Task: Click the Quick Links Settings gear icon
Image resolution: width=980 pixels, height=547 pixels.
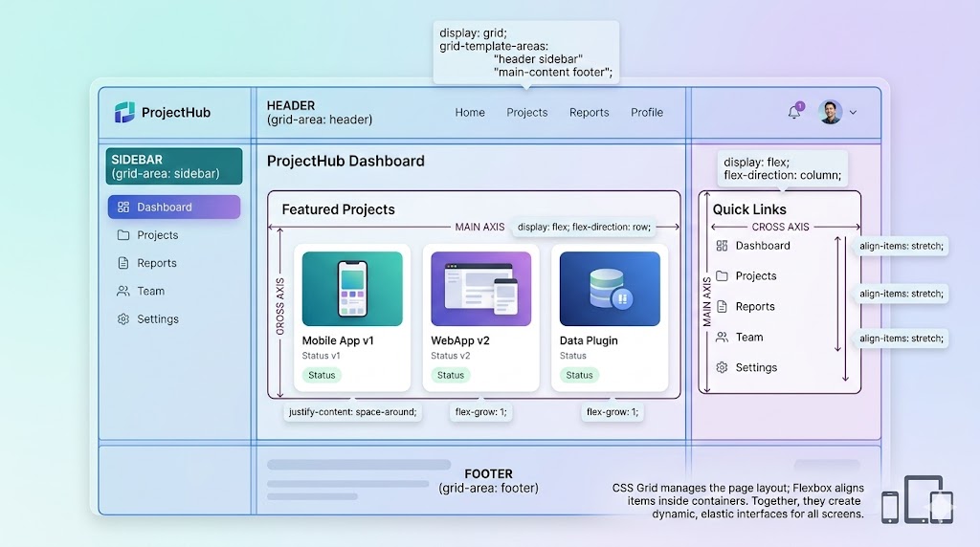Action: click(722, 367)
